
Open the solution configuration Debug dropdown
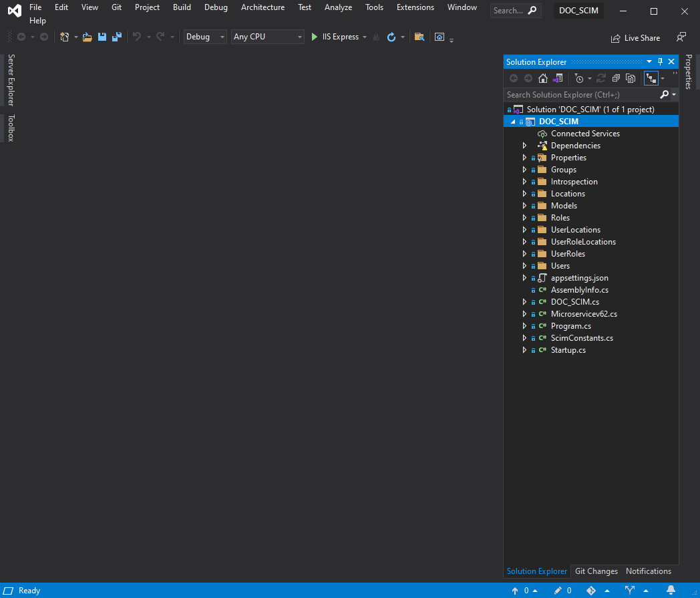(205, 37)
